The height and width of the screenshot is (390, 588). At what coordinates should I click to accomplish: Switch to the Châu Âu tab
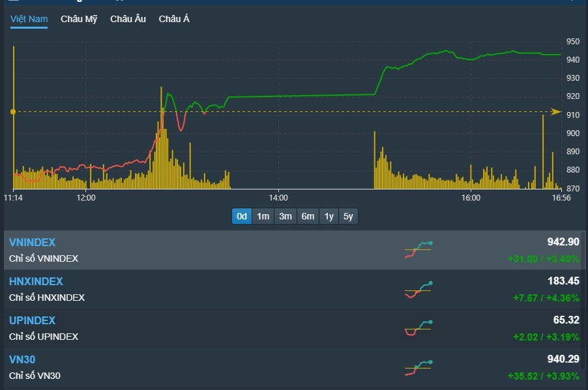coord(128,19)
